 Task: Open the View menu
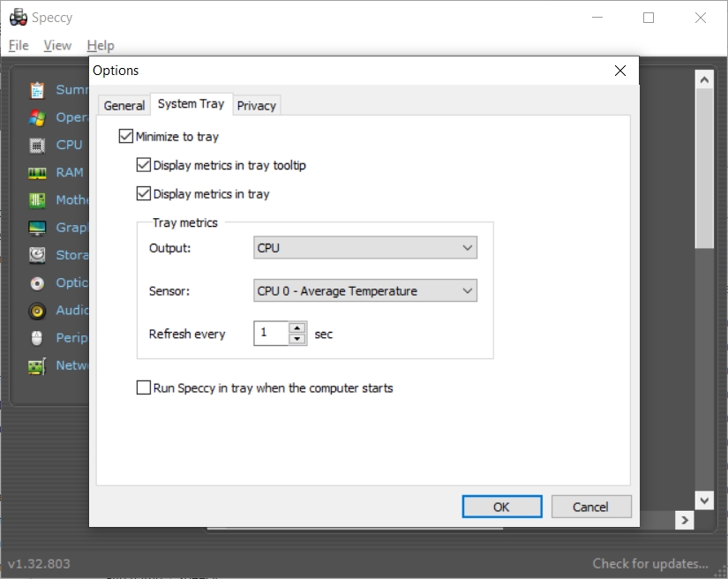[x=57, y=46]
